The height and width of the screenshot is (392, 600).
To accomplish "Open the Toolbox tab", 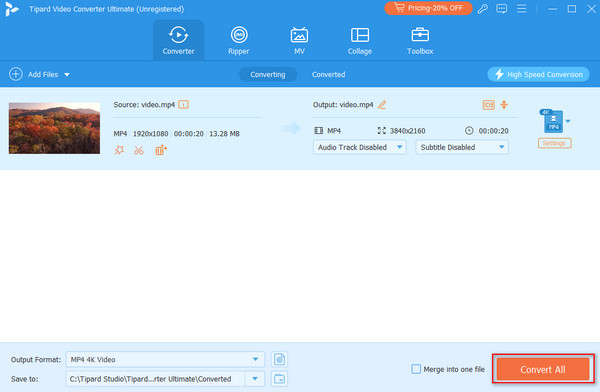I will 420,40.
